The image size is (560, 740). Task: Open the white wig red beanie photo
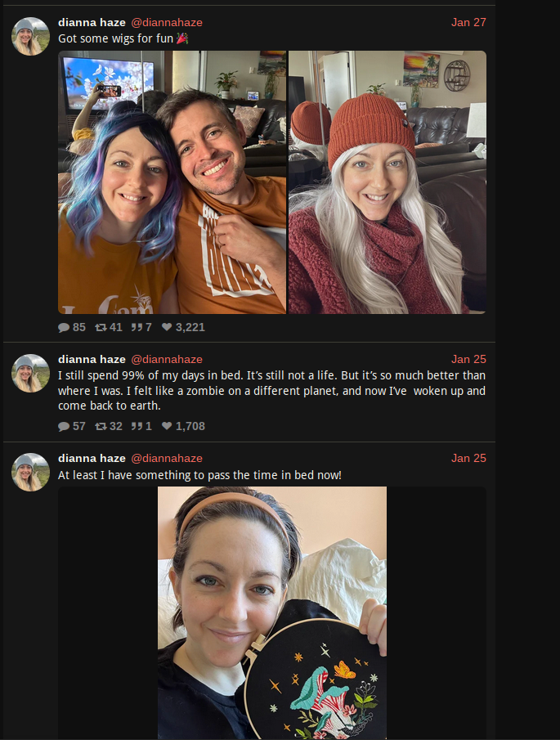(388, 182)
